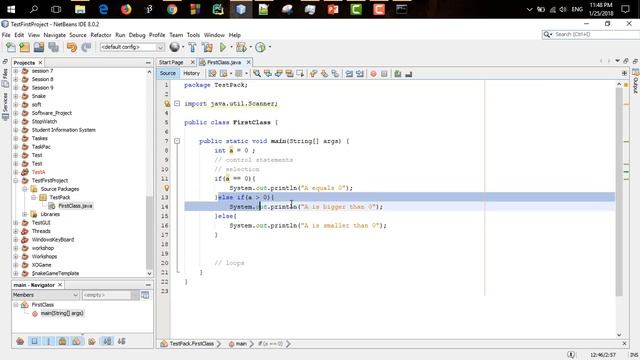Click the Find Selection magnifier icon
Viewport: 640px width, 360px height.
[257, 73]
